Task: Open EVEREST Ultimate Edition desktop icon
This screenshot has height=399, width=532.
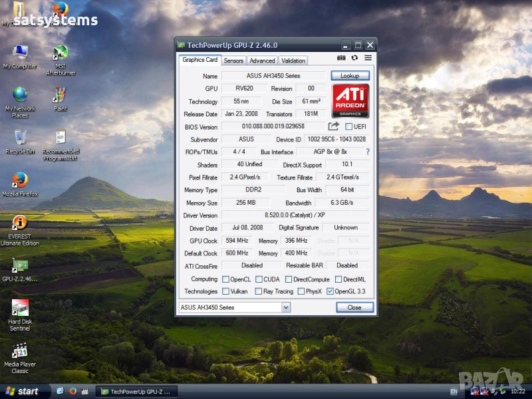Action: [20, 223]
